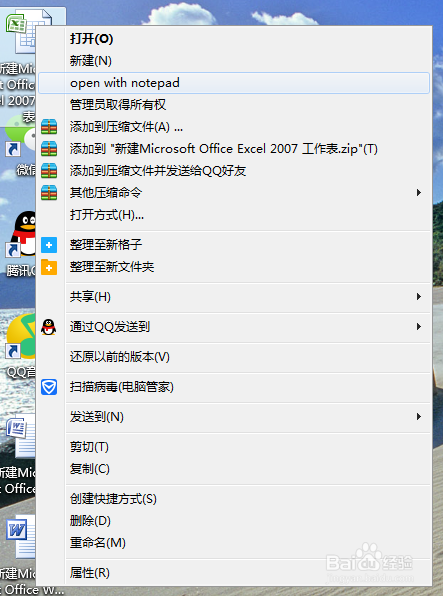This screenshot has height=596, width=443.
Task: Click shield icon beside 扫描病毒(电脑管家)
Action: click(49, 387)
